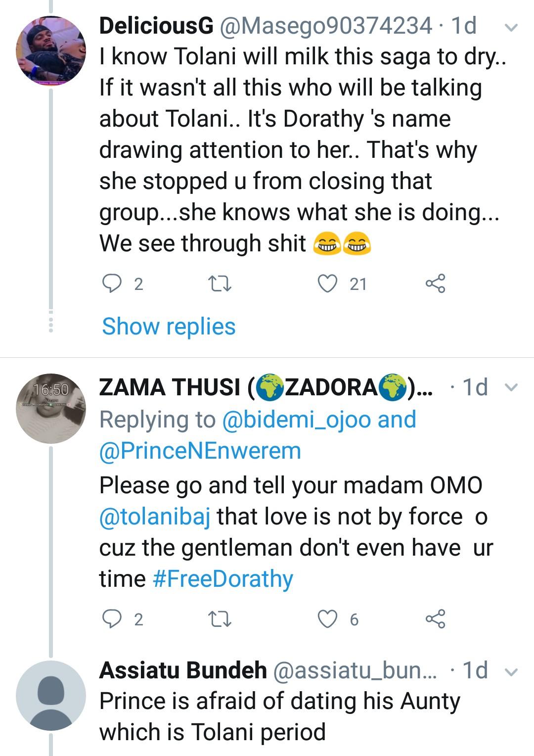Open the @PrinceNEnwerem profile link
The height and width of the screenshot is (756, 534).
(200, 451)
